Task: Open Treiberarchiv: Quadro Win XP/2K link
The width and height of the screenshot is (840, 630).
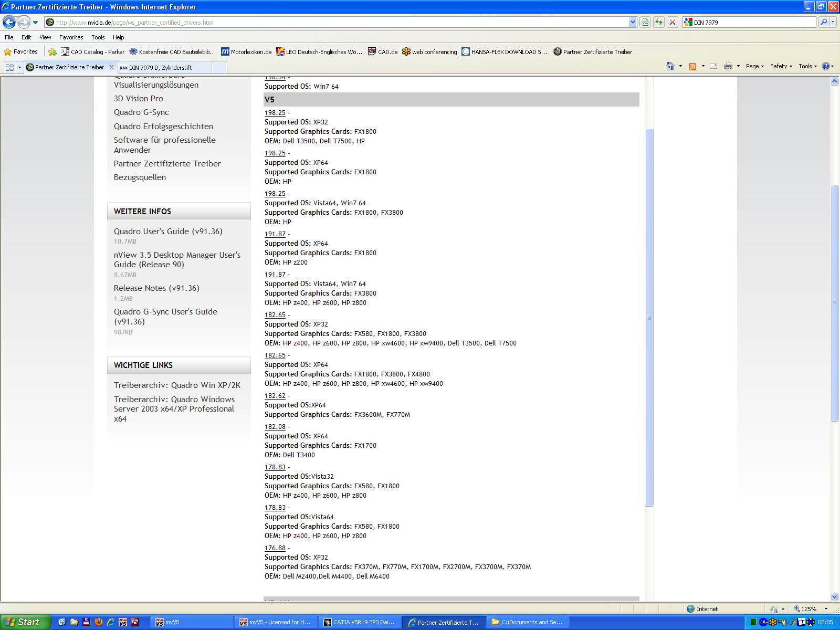Action: point(177,385)
